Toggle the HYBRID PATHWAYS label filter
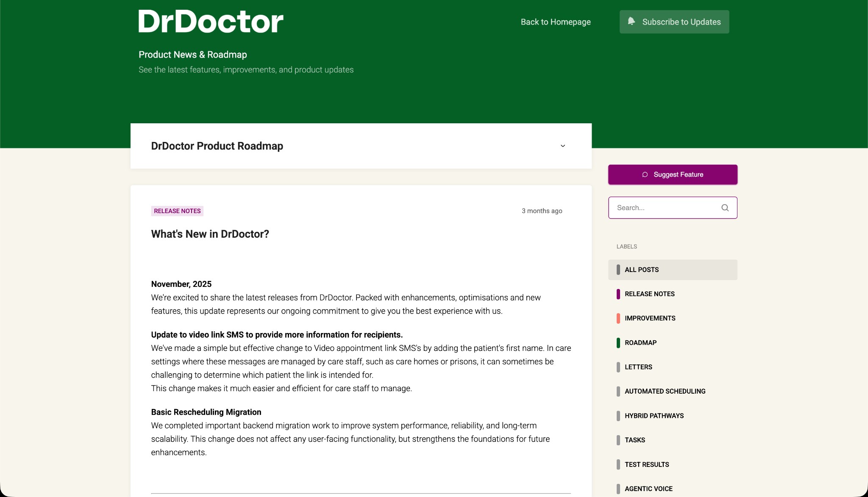 tap(654, 416)
